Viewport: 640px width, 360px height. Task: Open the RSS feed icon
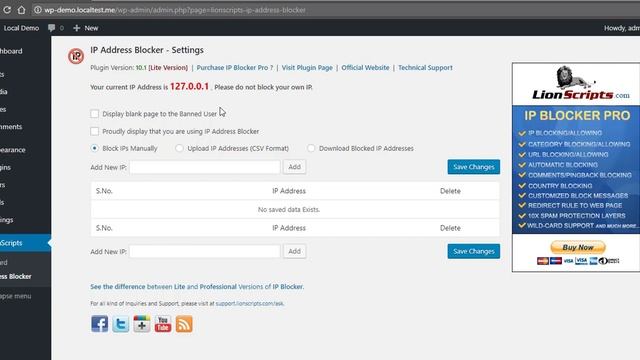[184, 324]
